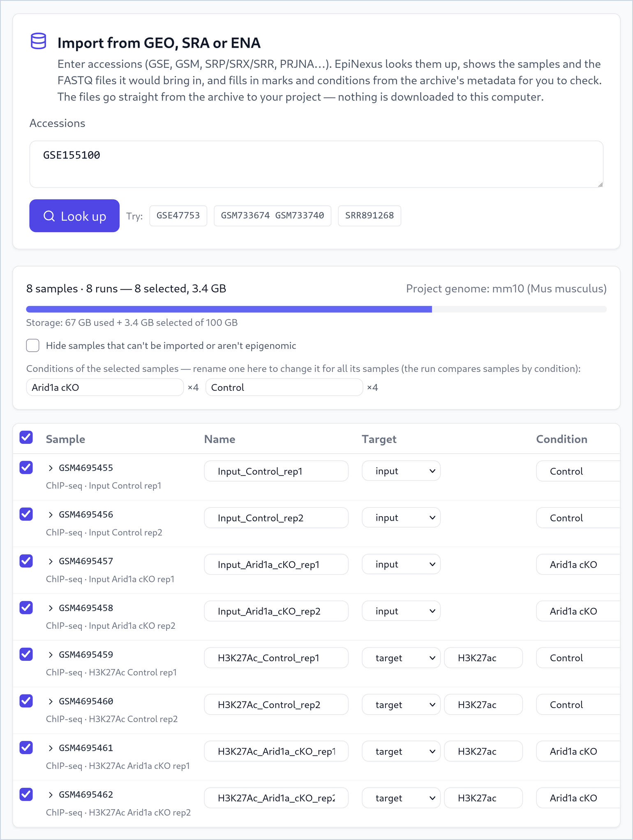633x840 pixels.
Task: Click the Arid1a cKO condition rename field
Action: point(105,387)
